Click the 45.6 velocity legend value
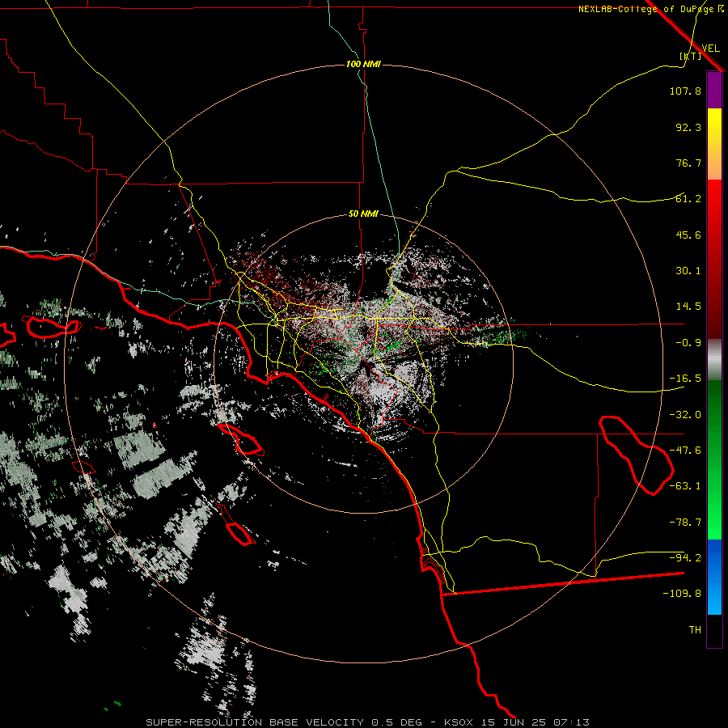The width and height of the screenshot is (728, 728). click(688, 235)
